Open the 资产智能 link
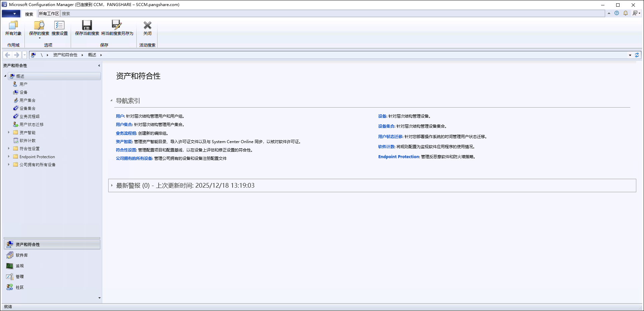The width and height of the screenshot is (644, 311). click(x=124, y=142)
